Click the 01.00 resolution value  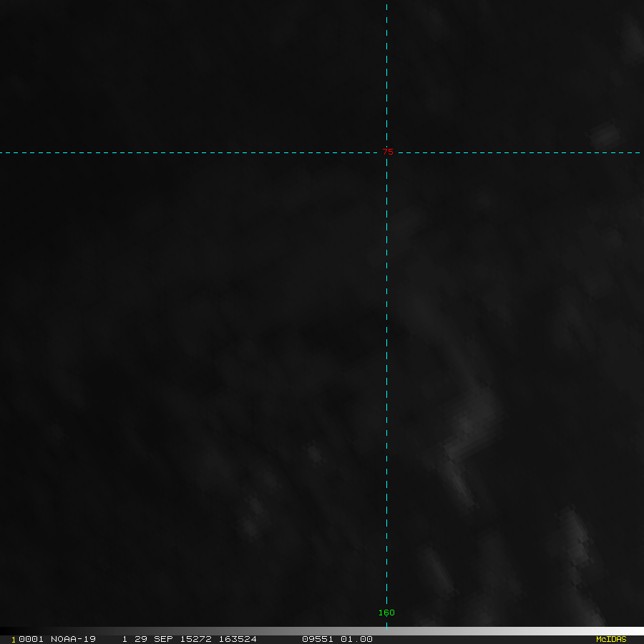tap(356, 639)
